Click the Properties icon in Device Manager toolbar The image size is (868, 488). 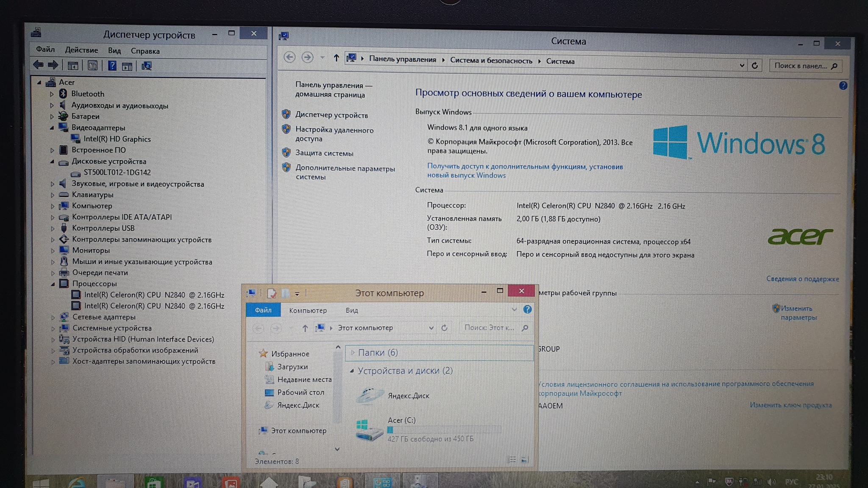pos(92,66)
